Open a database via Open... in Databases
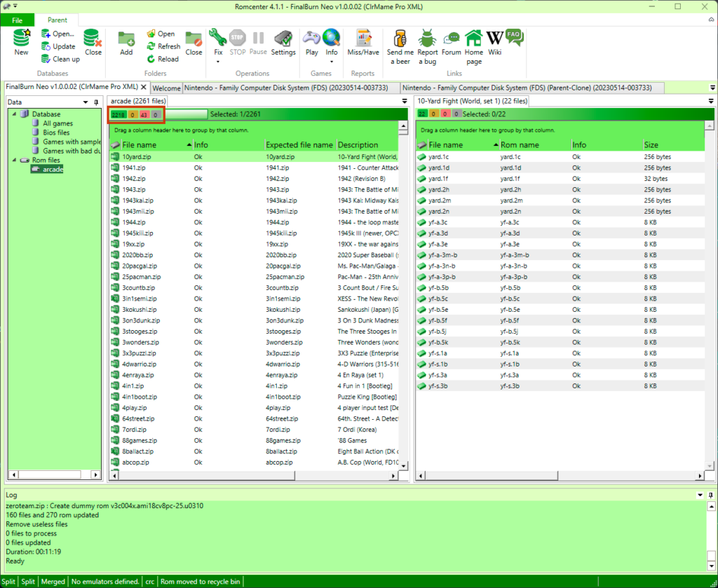The height and width of the screenshot is (588, 718). (57, 34)
